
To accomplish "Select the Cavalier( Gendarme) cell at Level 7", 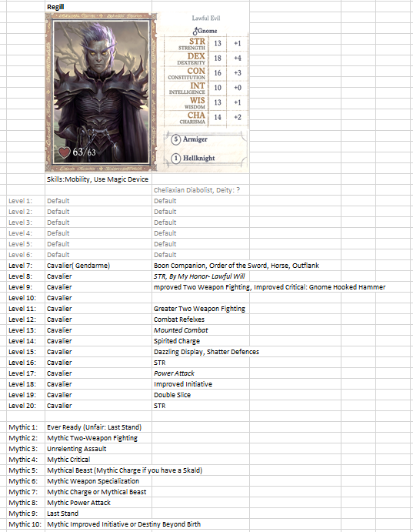I will 98,266.
